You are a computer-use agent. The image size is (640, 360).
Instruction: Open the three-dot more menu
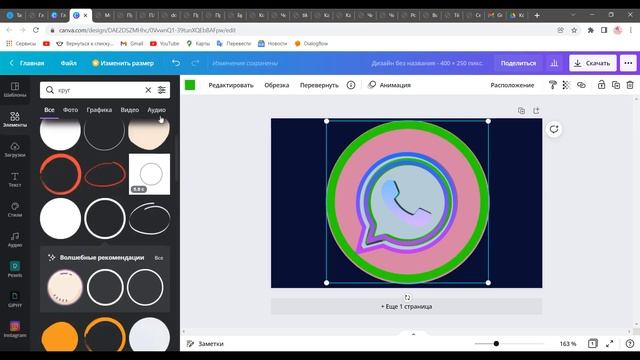628,63
